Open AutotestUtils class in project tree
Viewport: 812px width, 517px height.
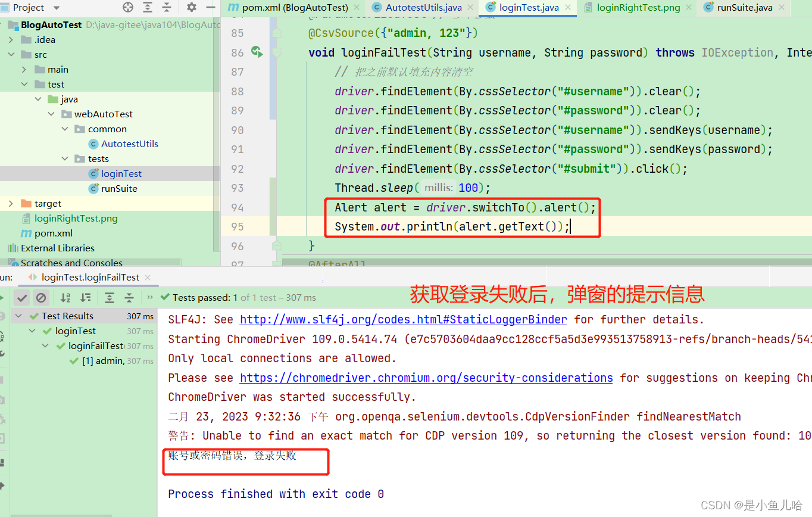[129, 144]
